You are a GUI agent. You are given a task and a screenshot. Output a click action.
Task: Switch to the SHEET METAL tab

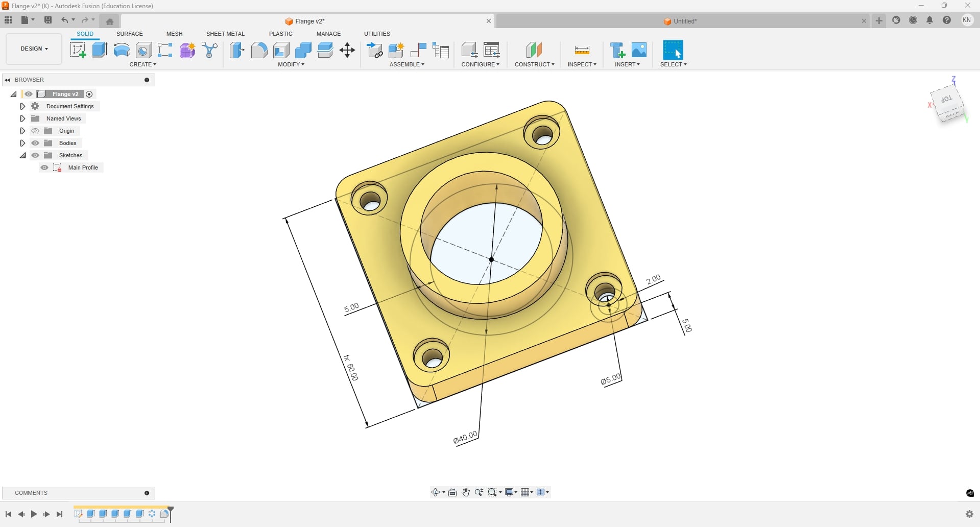click(x=226, y=34)
